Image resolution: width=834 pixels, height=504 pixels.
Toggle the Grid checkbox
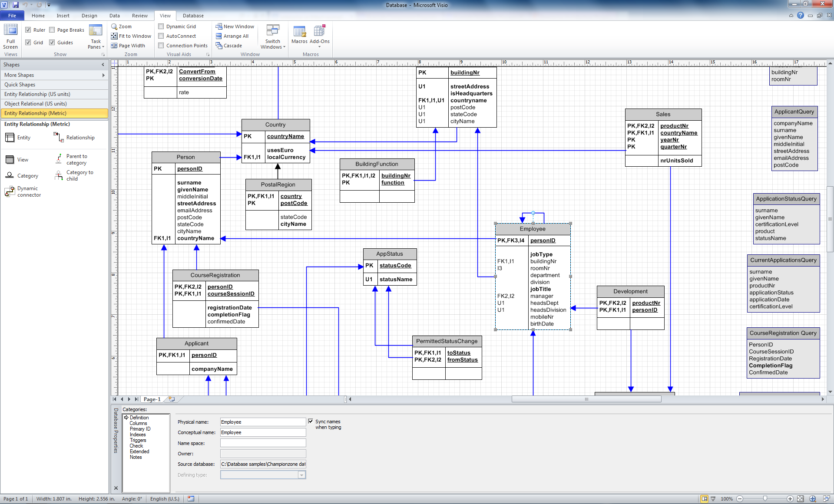point(28,43)
